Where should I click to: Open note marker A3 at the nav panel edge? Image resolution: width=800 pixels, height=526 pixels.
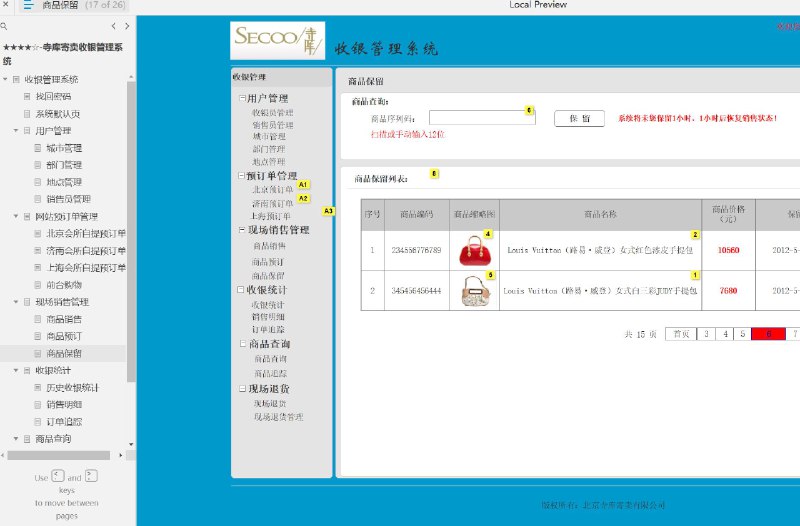pyautogui.click(x=329, y=211)
